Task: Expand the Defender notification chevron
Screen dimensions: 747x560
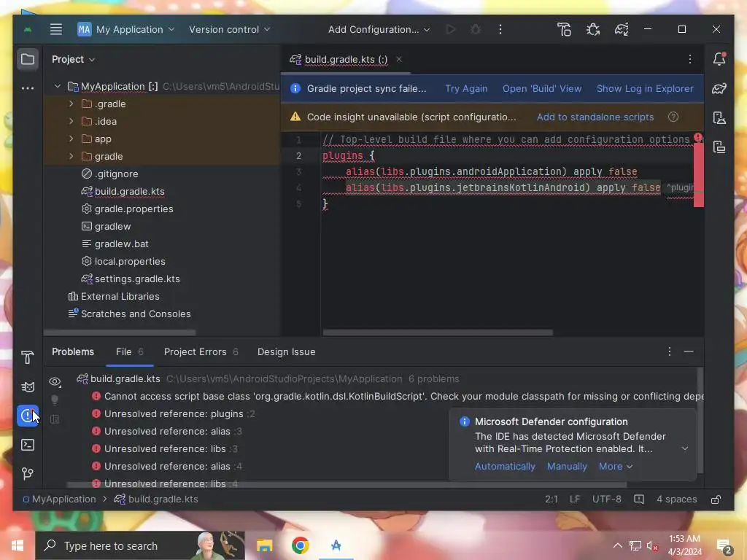Action: [684, 448]
